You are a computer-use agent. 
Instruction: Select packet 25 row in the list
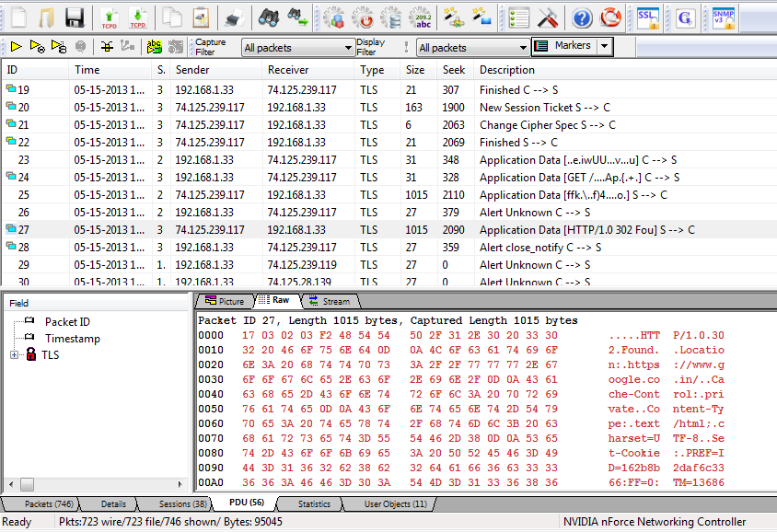click(276, 195)
